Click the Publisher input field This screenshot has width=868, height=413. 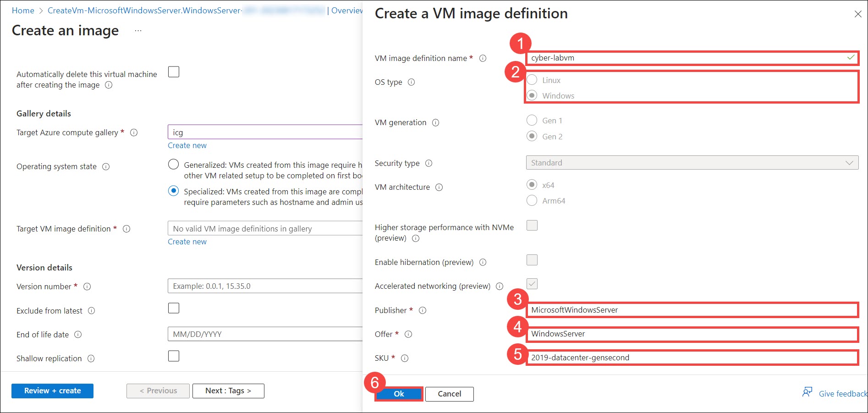click(692, 310)
